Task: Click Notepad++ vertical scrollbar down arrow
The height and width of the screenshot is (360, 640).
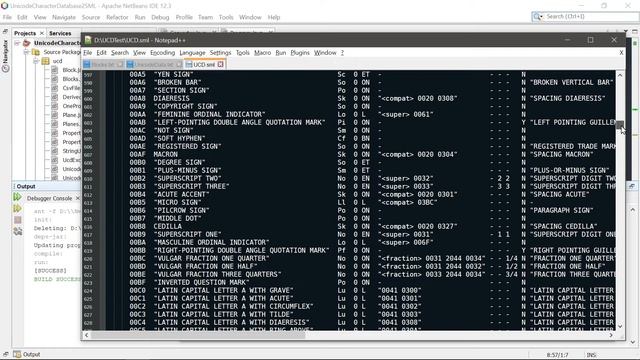Action: click(x=620, y=327)
